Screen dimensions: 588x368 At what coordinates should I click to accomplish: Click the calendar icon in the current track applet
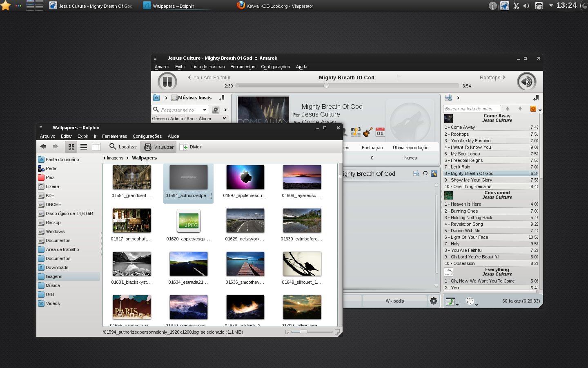(380, 132)
